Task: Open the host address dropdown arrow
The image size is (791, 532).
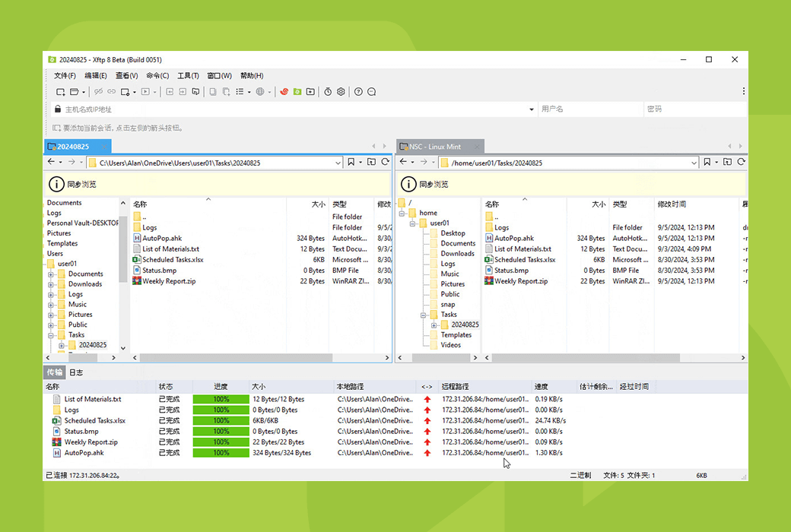Action: 531,109
